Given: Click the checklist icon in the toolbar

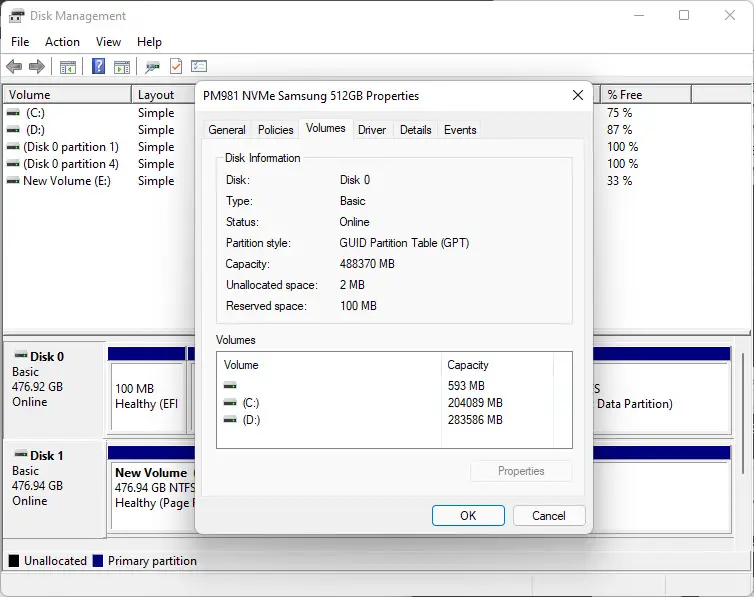Looking at the screenshot, I should click(x=199, y=67).
